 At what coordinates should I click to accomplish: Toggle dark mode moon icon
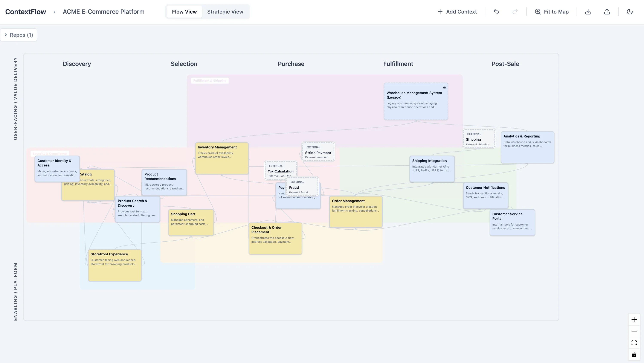(x=629, y=12)
